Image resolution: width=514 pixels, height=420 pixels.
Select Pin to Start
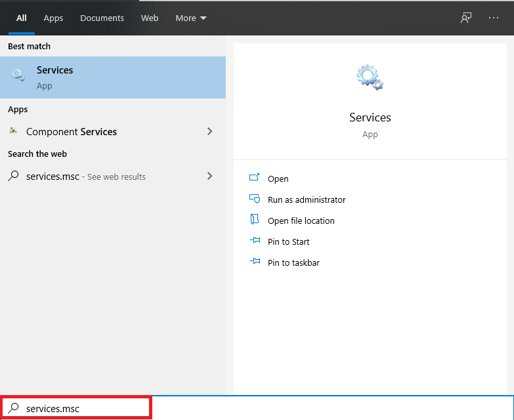[x=288, y=241]
